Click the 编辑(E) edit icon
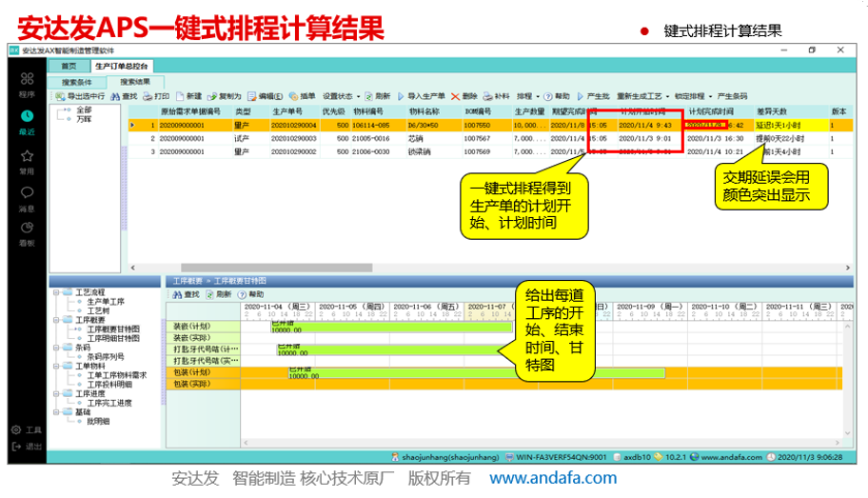This screenshot has width=868, height=498. tap(252, 96)
